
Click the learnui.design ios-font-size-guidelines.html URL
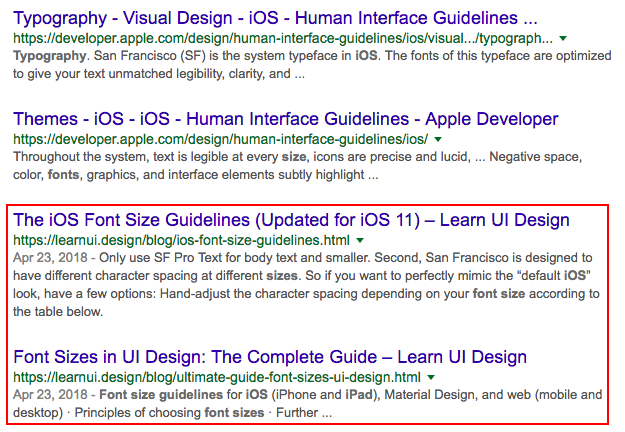[x=181, y=241]
